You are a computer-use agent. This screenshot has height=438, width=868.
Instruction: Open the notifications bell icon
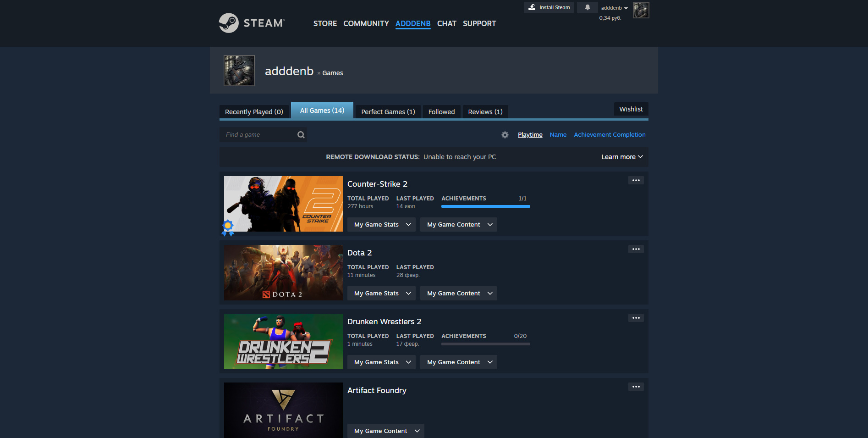pos(587,7)
